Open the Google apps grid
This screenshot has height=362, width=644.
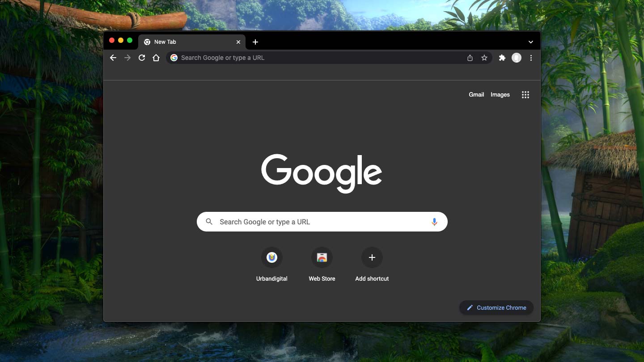point(525,95)
